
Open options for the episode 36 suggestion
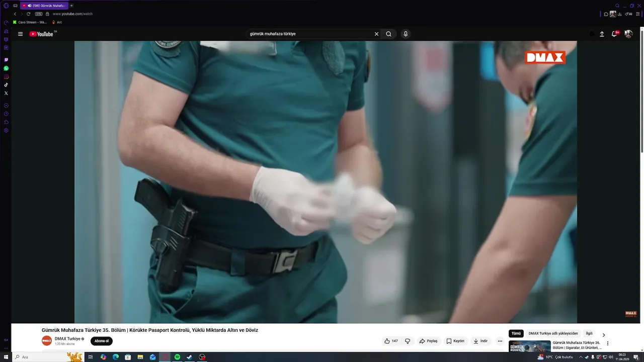click(608, 344)
